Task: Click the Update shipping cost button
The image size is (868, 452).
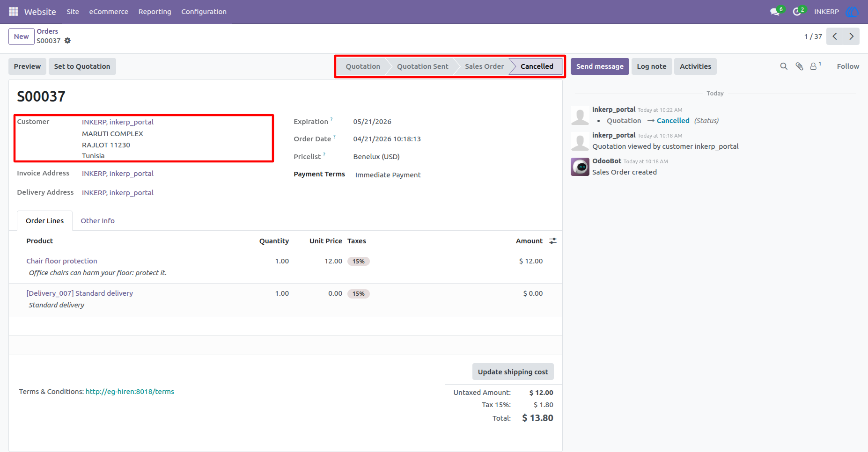Action: coord(513,372)
